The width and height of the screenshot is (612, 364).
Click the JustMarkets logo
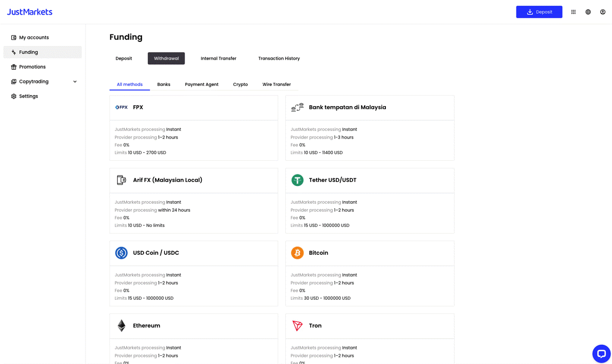[29, 12]
